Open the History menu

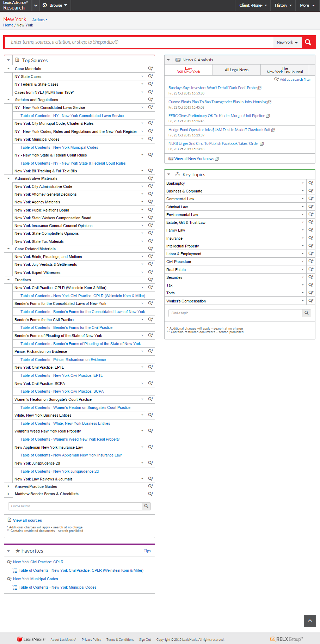tap(283, 5)
